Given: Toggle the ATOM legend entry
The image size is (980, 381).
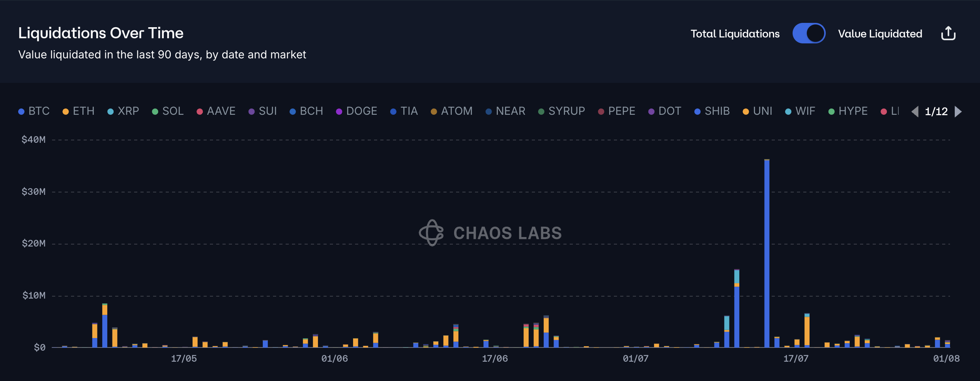Looking at the screenshot, I should click(452, 111).
